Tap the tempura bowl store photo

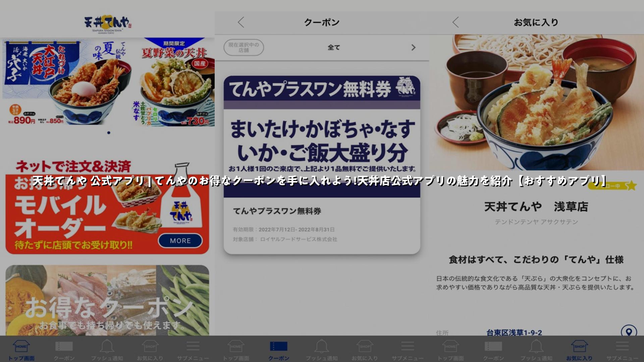point(537,102)
